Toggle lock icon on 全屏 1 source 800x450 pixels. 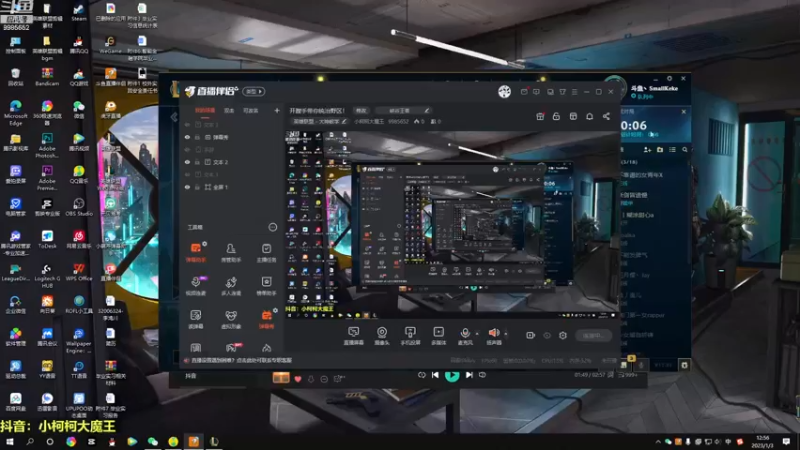197,187
